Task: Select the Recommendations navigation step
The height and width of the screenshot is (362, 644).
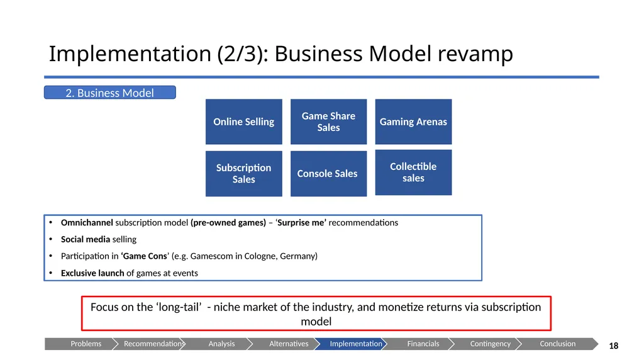Action: pos(151,344)
